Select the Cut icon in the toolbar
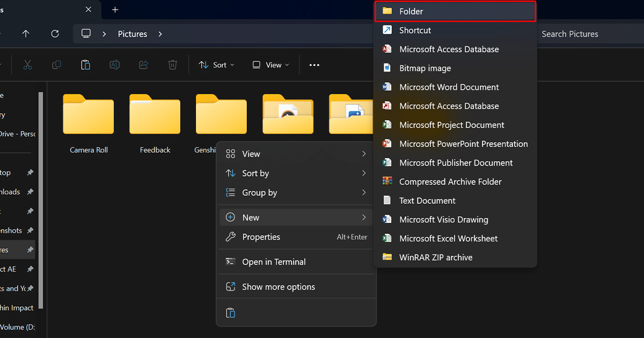The image size is (644, 338). pyautogui.click(x=27, y=64)
